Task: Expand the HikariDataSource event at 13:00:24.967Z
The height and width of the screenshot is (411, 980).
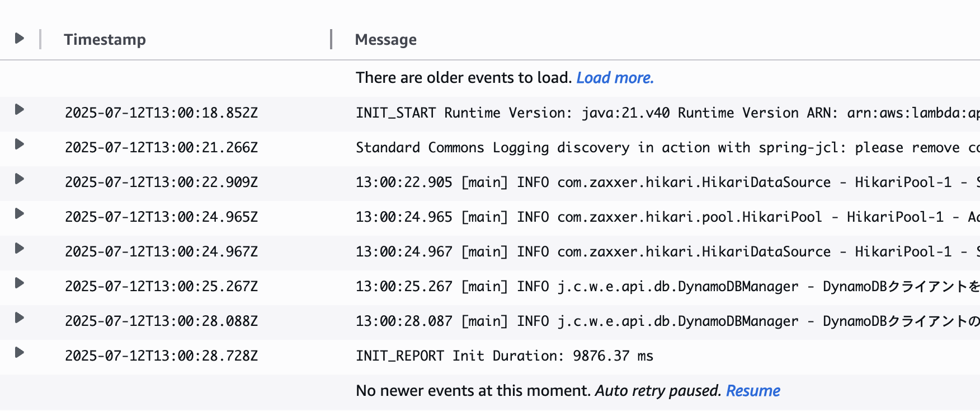Action: [x=20, y=249]
